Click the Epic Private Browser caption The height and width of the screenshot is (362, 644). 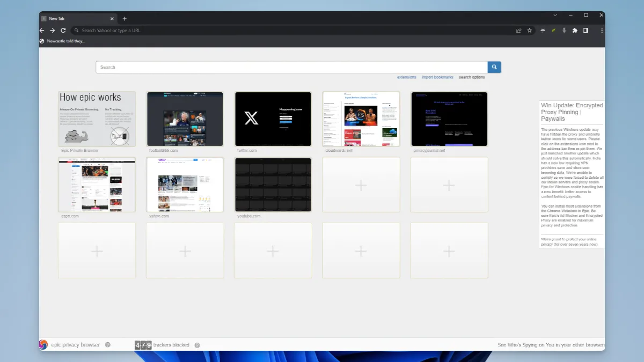click(80, 151)
